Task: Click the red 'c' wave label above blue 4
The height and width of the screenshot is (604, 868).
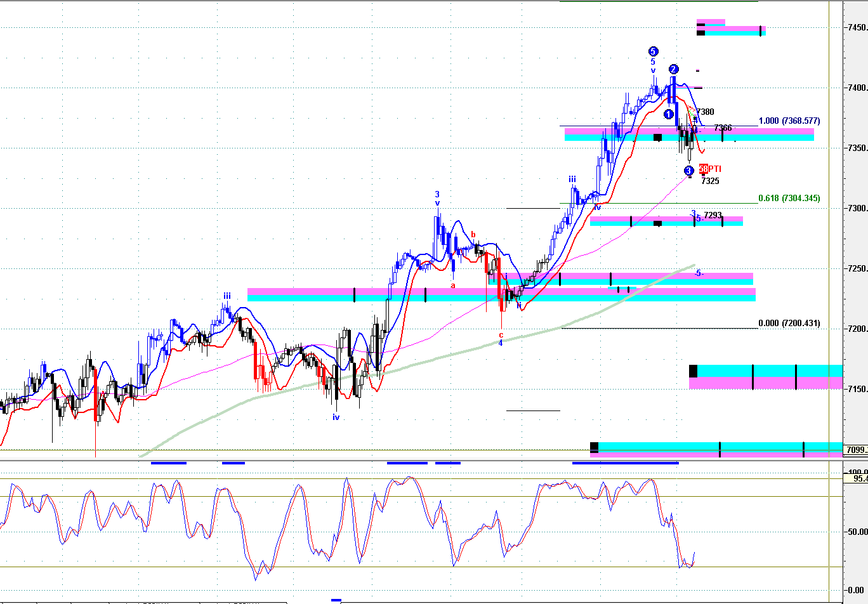Action: pyautogui.click(x=501, y=334)
